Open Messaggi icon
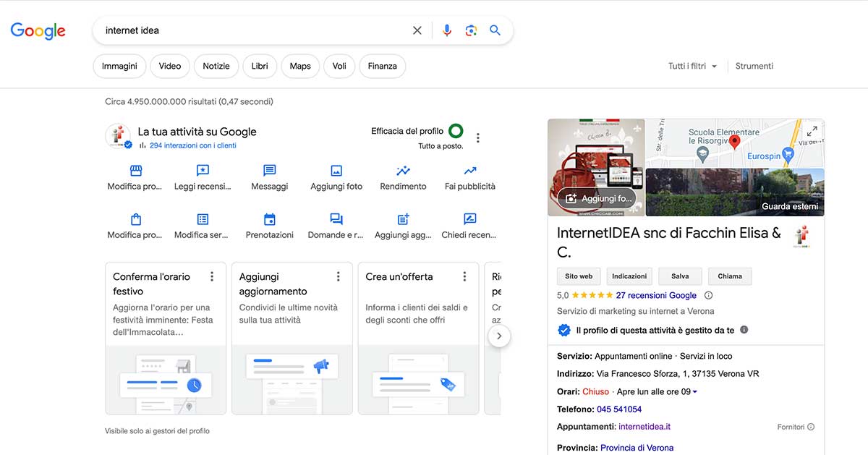Viewport: 868px width, 455px height. [x=270, y=171]
